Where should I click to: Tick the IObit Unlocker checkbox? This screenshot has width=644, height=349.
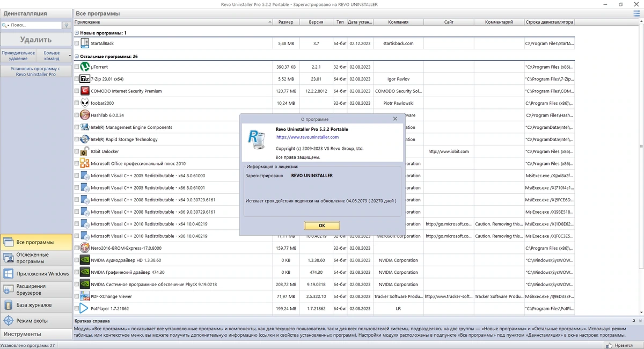pos(77,152)
